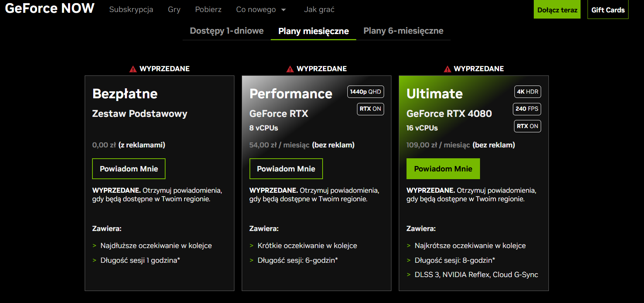
Task: Click the RTX ON badge on Performance
Action: click(x=371, y=109)
